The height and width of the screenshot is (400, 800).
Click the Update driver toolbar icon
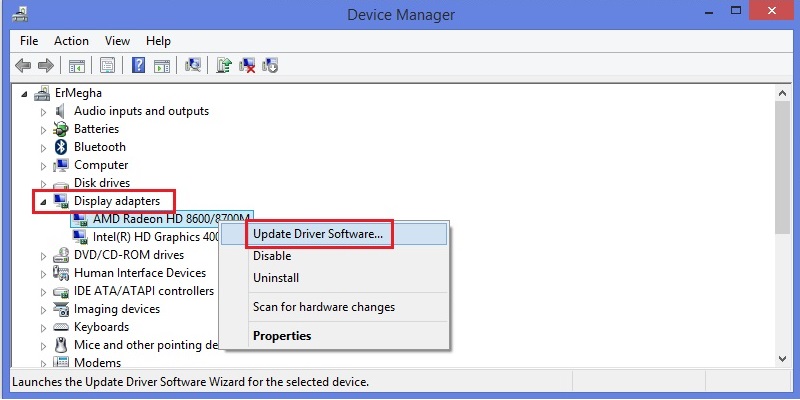click(223, 65)
